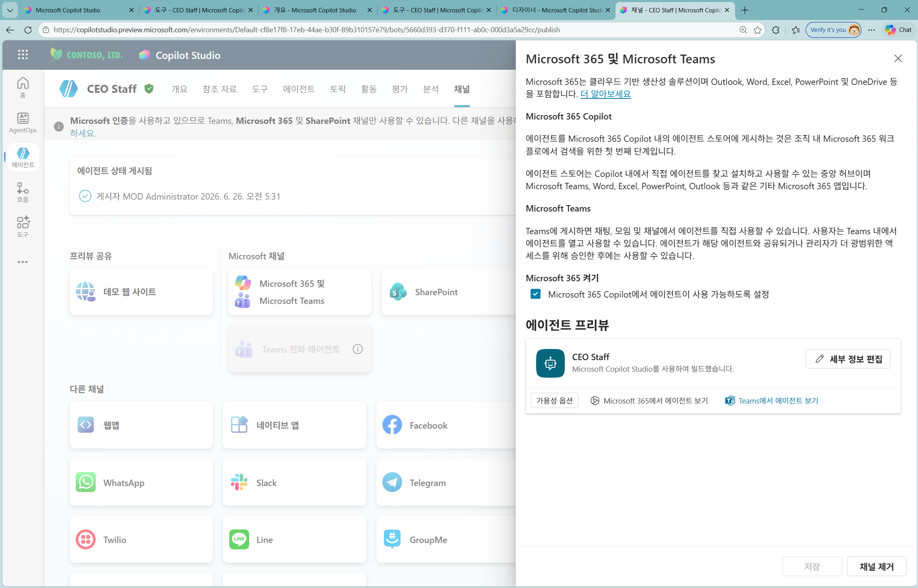Image resolution: width=918 pixels, height=588 pixels.
Task: Open the favorites list icon
Action: point(796,30)
